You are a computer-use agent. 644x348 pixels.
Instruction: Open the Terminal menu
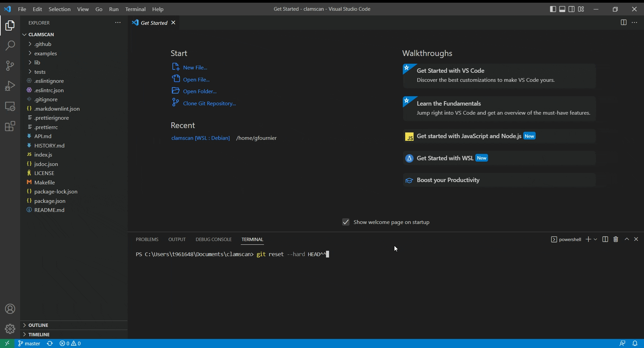click(136, 9)
